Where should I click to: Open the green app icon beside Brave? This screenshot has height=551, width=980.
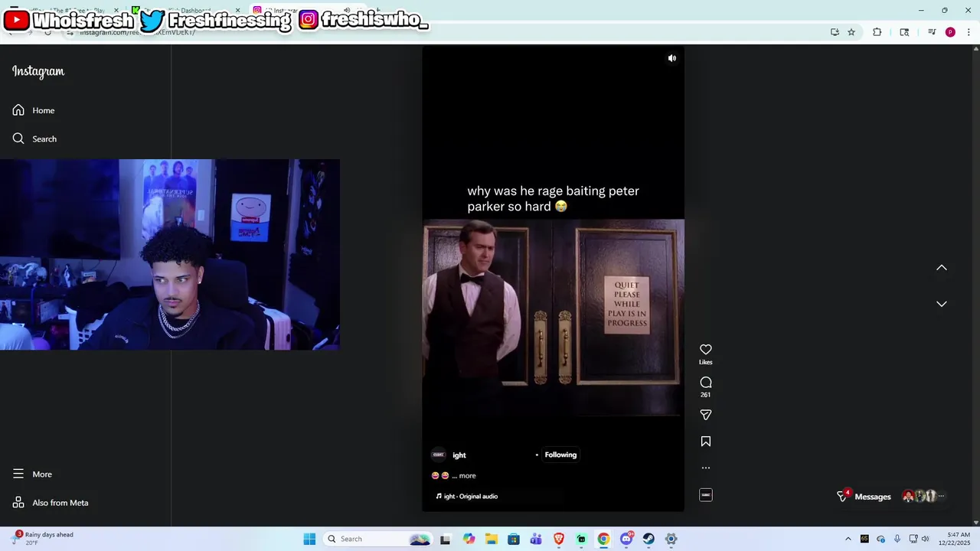click(x=581, y=539)
